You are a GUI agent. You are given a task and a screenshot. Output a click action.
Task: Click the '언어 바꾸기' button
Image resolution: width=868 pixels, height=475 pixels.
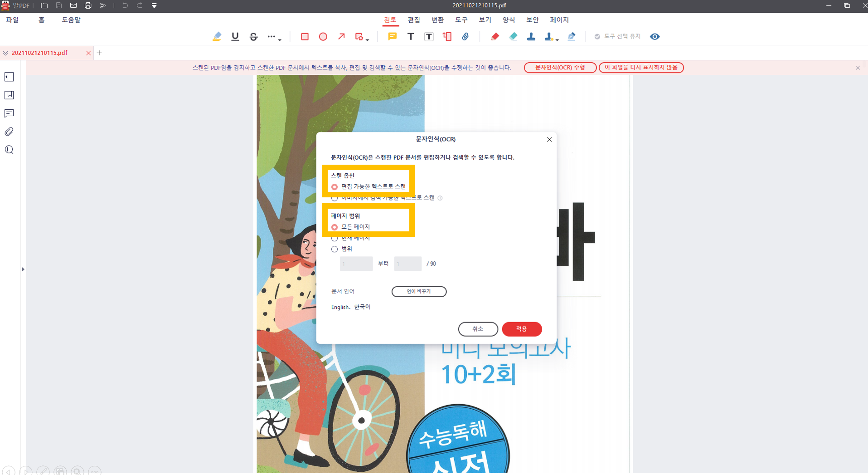(x=419, y=291)
